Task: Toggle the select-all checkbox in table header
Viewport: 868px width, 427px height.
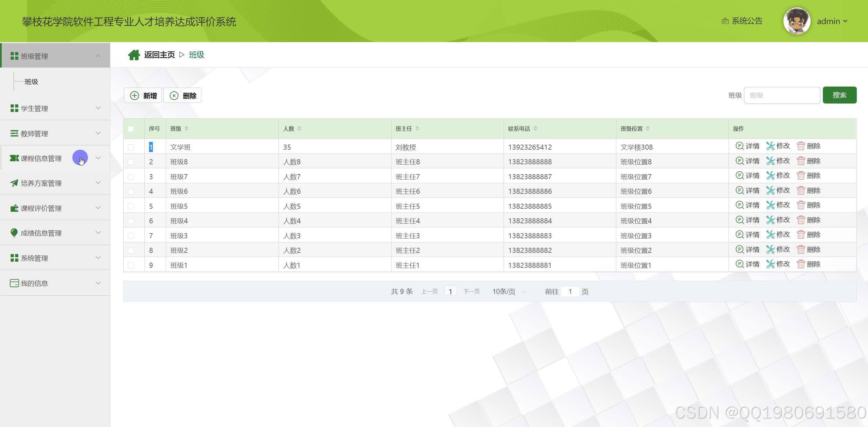Action: [131, 129]
